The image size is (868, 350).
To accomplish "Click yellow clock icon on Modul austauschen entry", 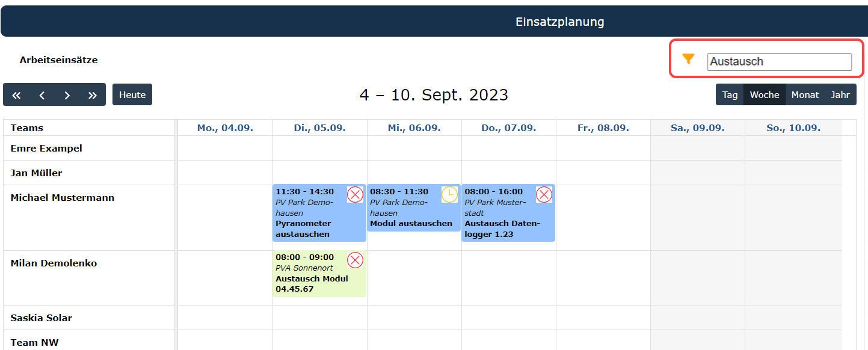I will [x=449, y=195].
